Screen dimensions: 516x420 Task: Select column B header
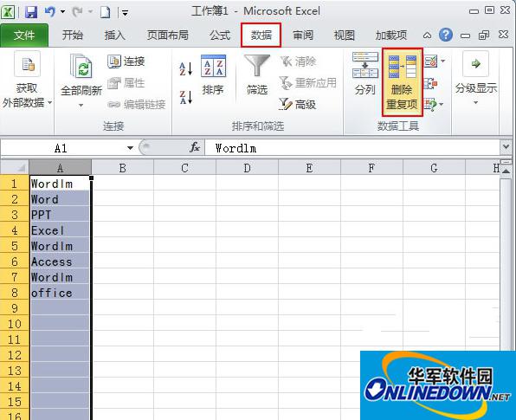122,167
